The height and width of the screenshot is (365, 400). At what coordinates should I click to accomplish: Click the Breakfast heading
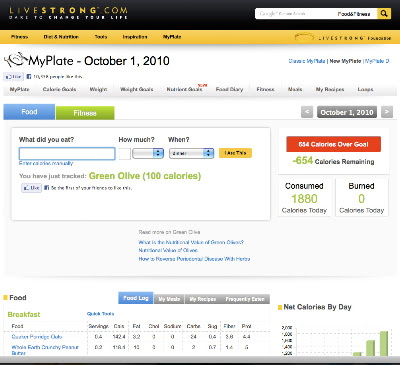(x=24, y=314)
